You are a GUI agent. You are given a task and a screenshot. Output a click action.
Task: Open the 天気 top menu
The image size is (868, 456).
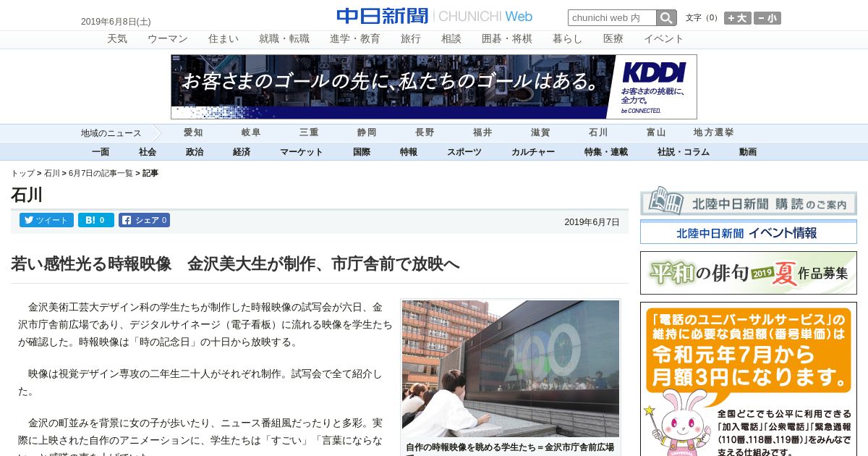117,39
